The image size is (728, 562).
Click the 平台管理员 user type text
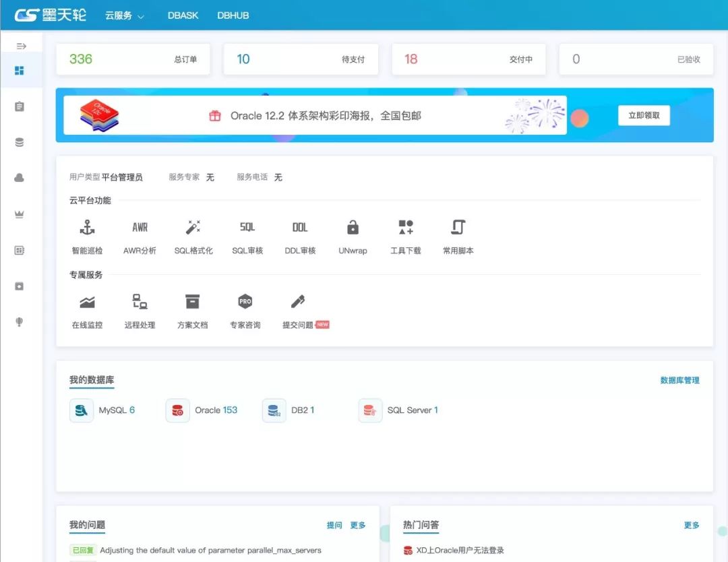point(122,177)
